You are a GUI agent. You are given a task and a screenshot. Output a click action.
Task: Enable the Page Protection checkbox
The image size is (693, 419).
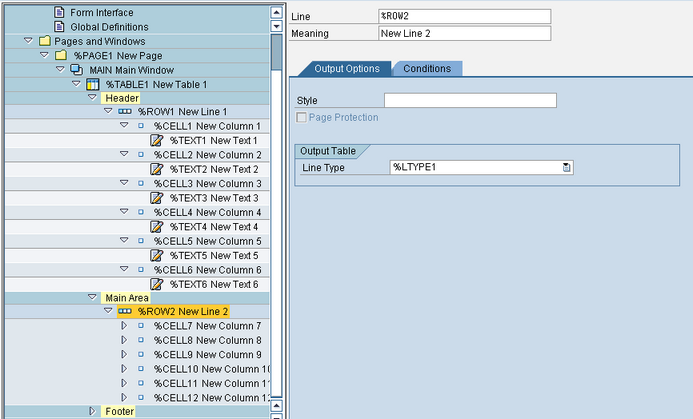[301, 117]
